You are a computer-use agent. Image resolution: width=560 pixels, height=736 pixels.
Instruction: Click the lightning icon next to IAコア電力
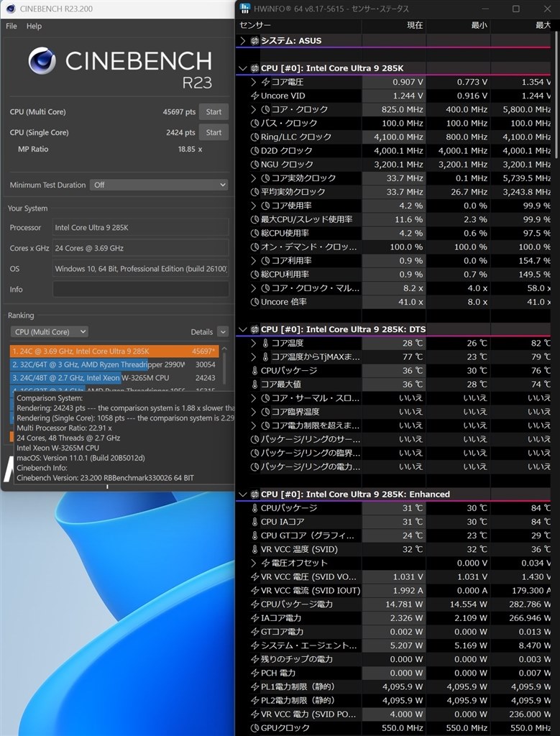coord(255,617)
